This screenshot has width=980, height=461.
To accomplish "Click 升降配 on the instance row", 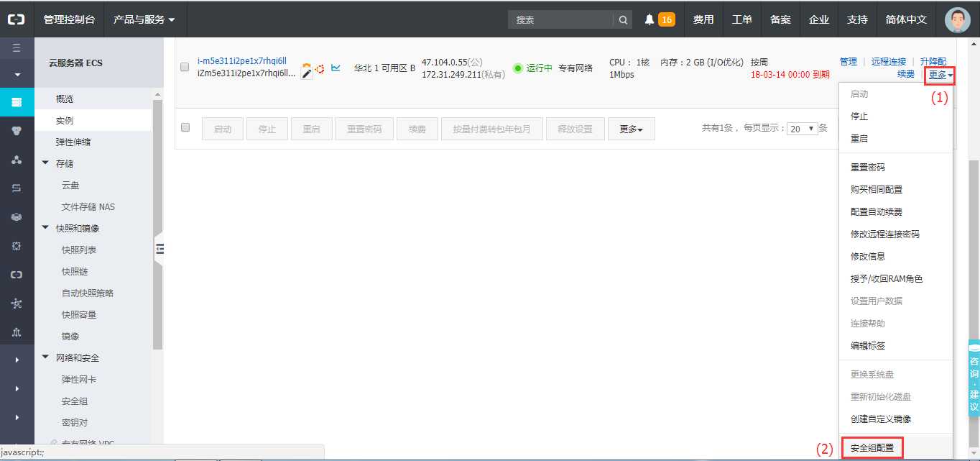I will 933,62.
